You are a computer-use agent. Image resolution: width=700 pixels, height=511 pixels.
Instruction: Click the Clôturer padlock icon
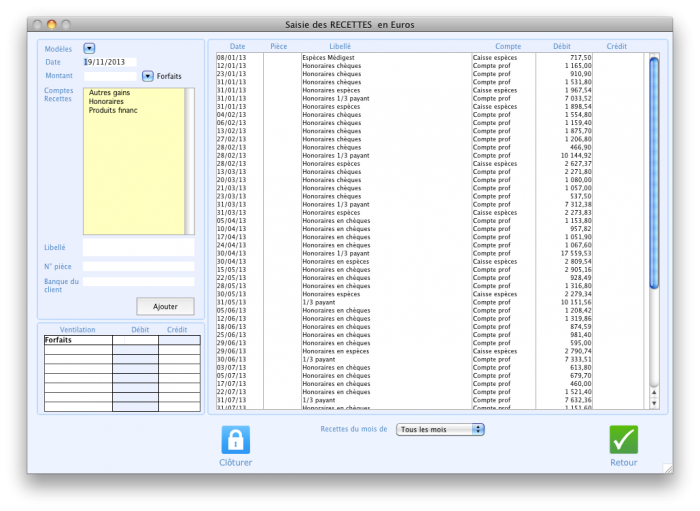[236, 440]
